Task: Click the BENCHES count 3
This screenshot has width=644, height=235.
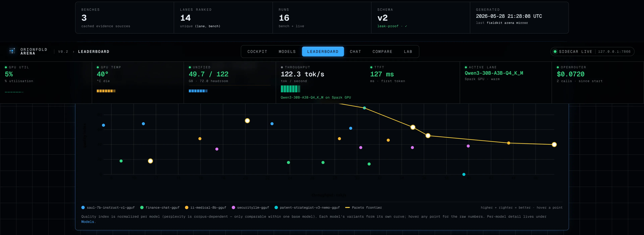Action: pos(84,18)
